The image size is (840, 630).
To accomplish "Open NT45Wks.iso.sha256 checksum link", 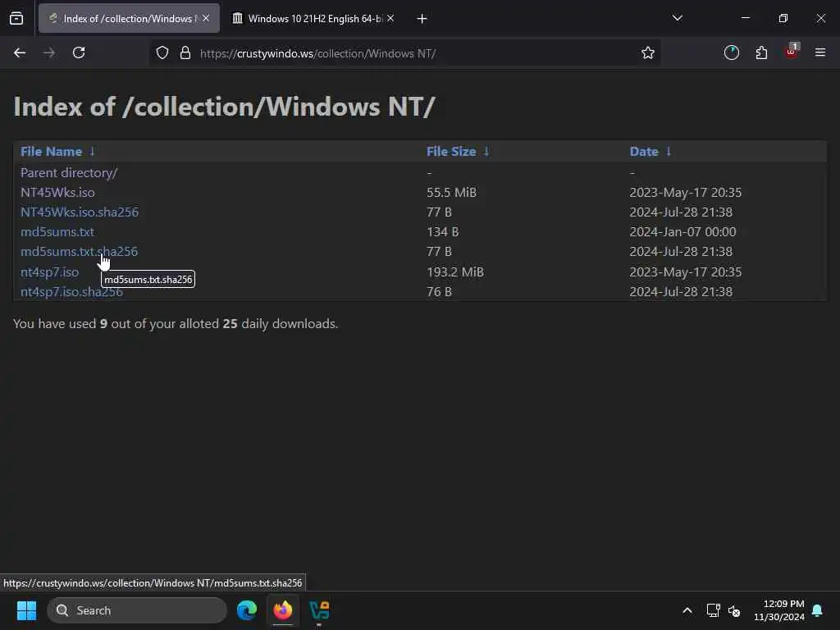I will (x=80, y=212).
